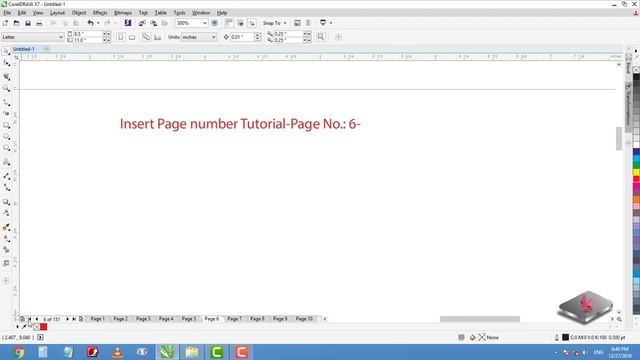This screenshot has height=360, width=640.
Task: Select portrait page orientation
Action: point(121,37)
